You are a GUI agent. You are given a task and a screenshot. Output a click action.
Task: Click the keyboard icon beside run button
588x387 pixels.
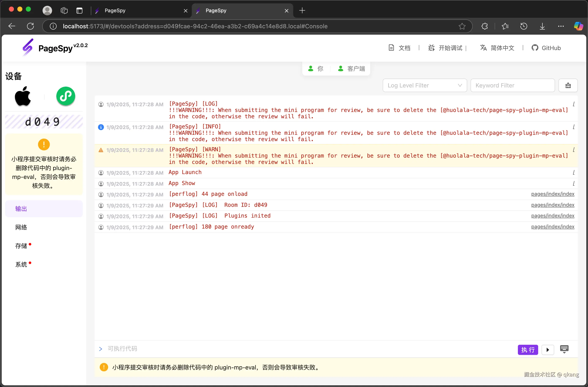tap(564, 349)
